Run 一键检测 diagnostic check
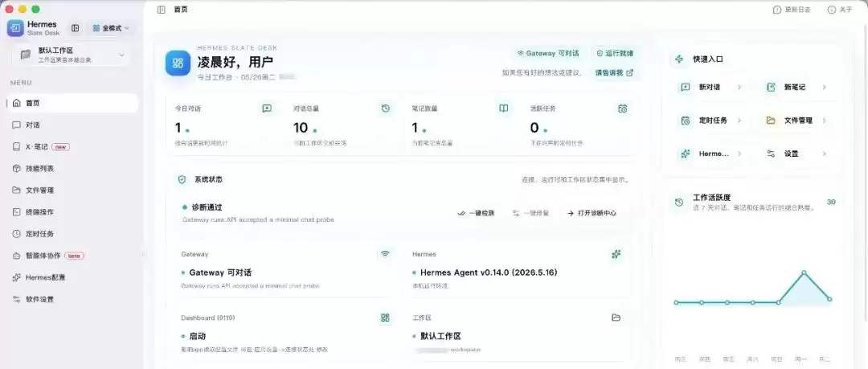The image size is (868, 369). pos(476,213)
